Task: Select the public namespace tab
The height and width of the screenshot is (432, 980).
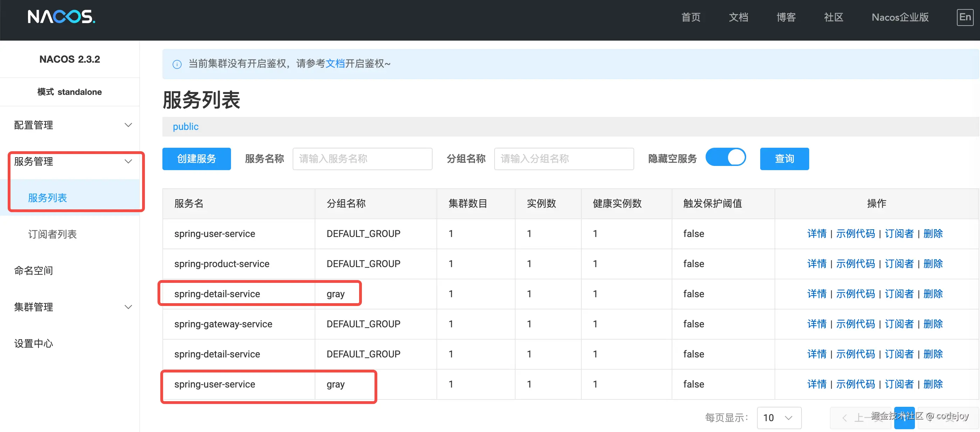Action: 185,127
